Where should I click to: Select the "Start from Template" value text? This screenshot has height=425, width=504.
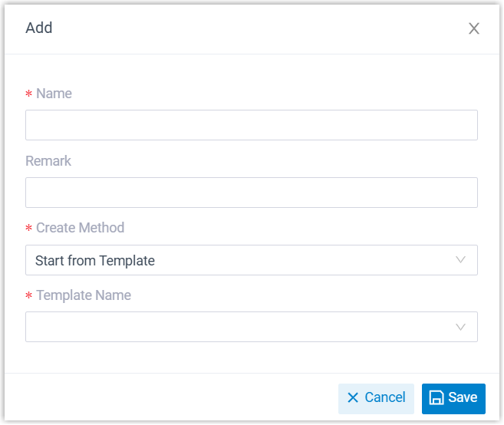pyautogui.click(x=95, y=261)
